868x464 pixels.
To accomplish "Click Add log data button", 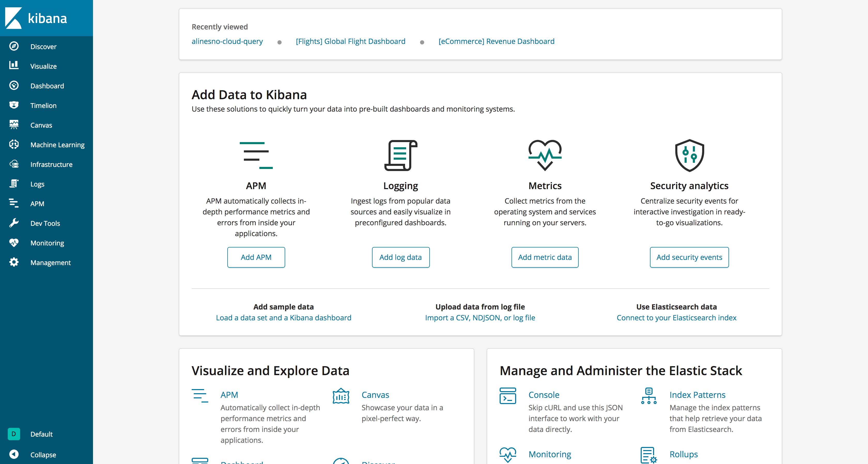I will (x=400, y=257).
